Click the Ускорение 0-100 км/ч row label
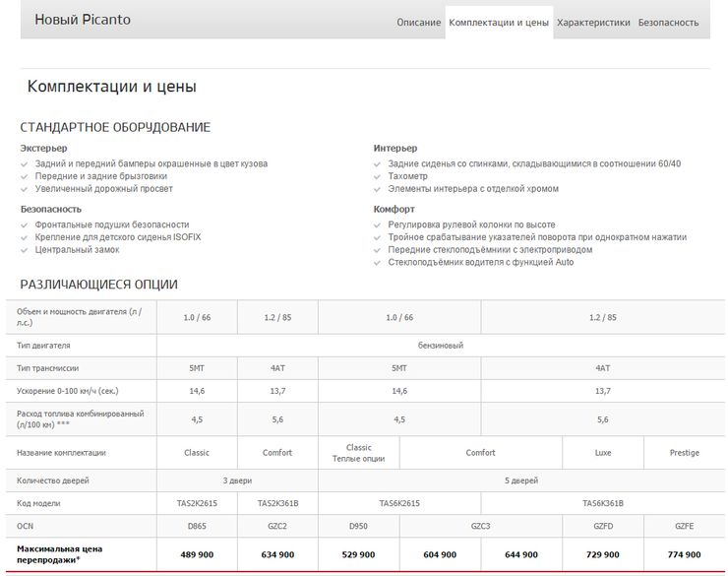 tap(67, 391)
